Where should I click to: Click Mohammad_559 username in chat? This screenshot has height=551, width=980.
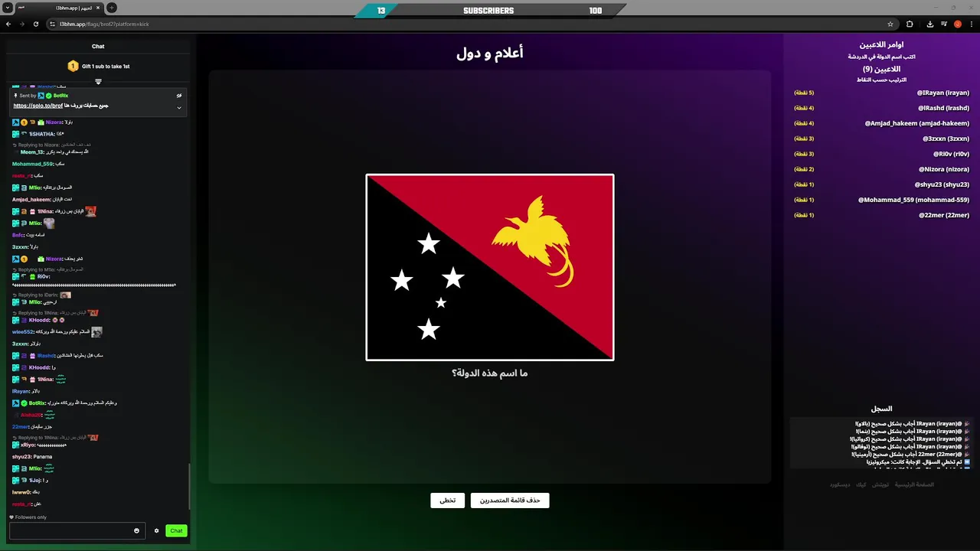pos(33,164)
